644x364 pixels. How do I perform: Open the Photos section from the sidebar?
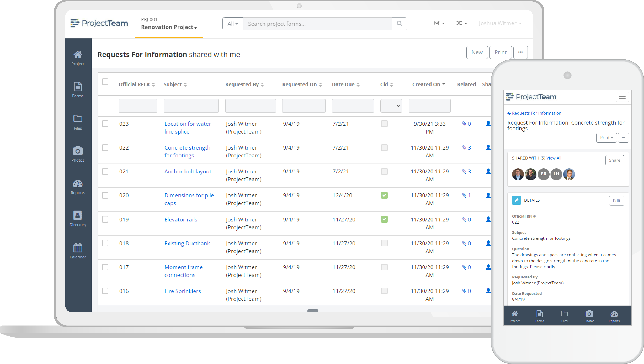pos(78,154)
